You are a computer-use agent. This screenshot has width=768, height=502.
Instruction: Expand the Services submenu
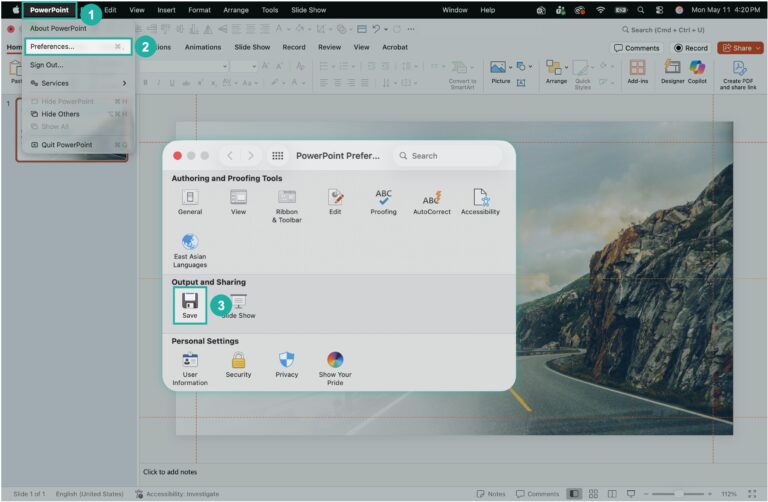tap(78, 83)
